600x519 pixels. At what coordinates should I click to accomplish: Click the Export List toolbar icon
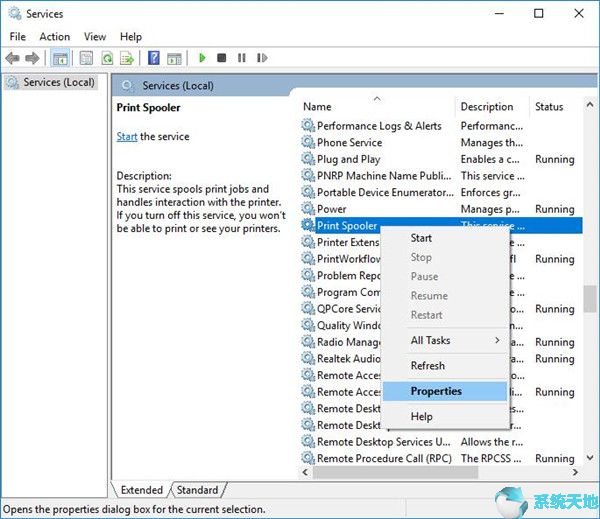point(127,58)
